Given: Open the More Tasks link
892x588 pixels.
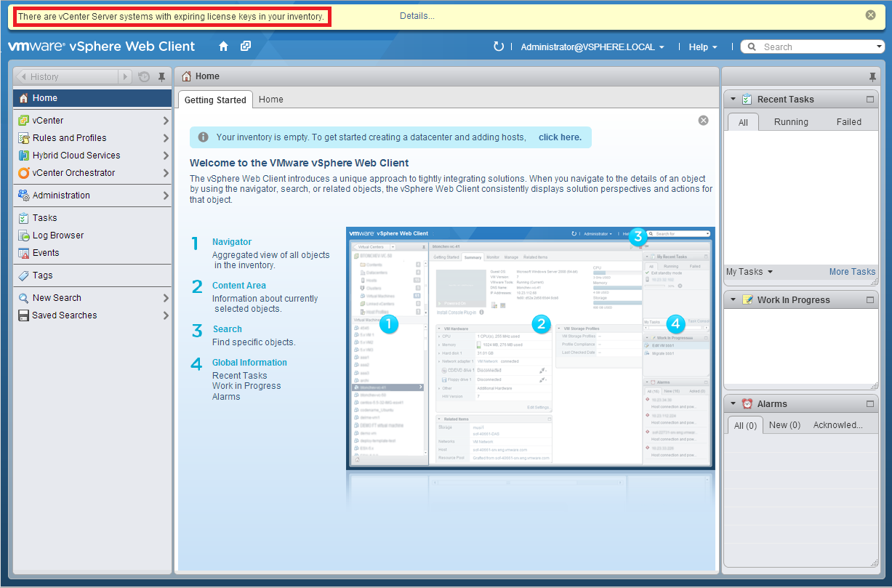Looking at the screenshot, I should point(852,272).
